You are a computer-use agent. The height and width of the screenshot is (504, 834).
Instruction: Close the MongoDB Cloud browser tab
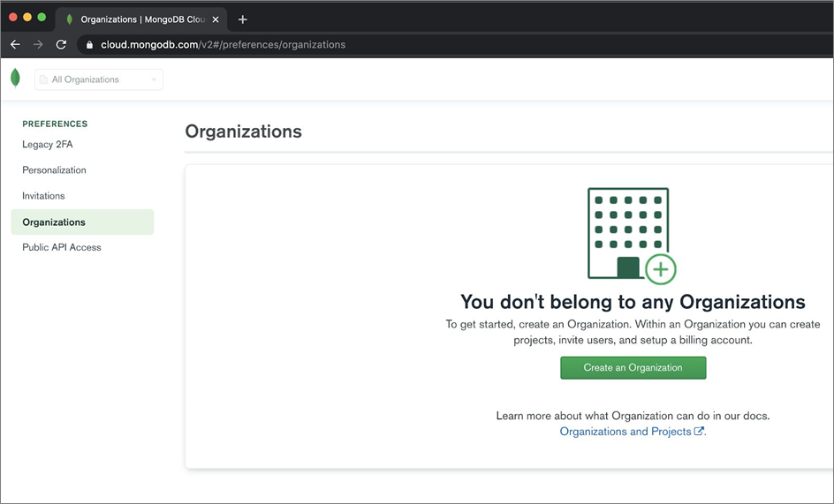coord(216,19)
